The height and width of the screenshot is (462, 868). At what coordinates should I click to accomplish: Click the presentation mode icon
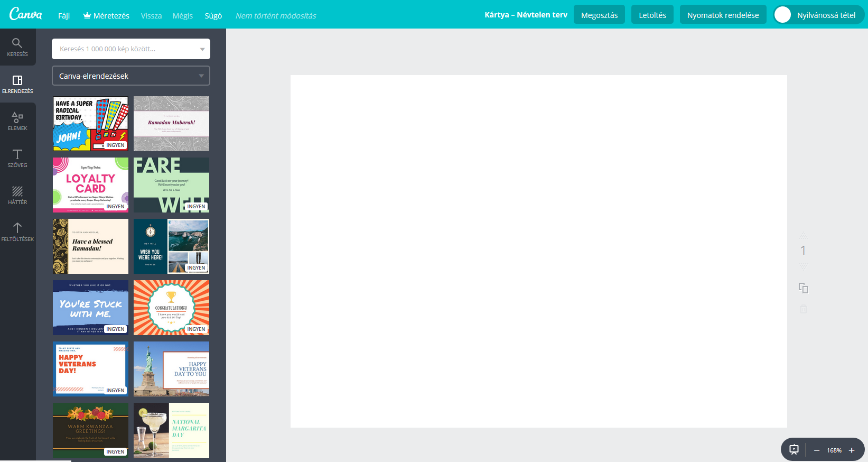pos(794,450)
